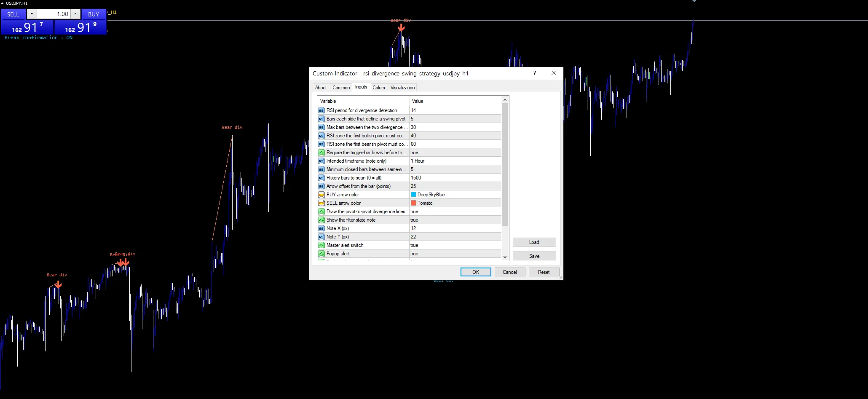Click the icon beside RSI zone first bullish pivot
868x399 pixels.
point(321,136)
